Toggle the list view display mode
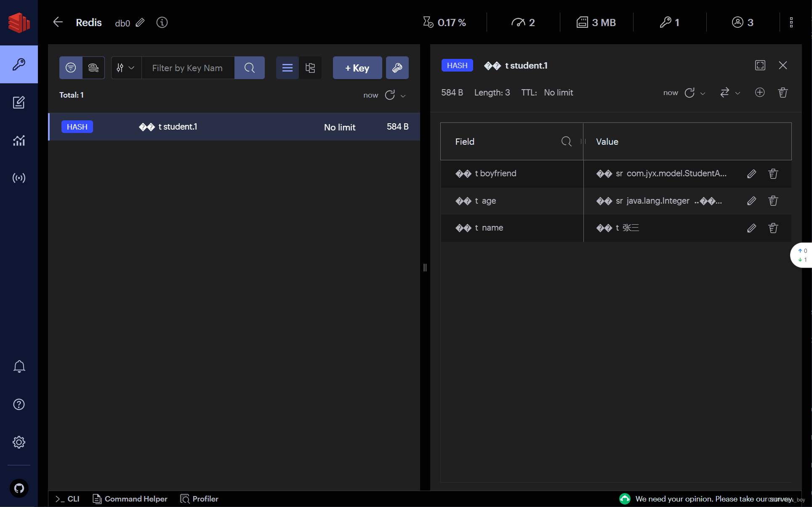The image size is (812, 507). click(x=288, y=68)
